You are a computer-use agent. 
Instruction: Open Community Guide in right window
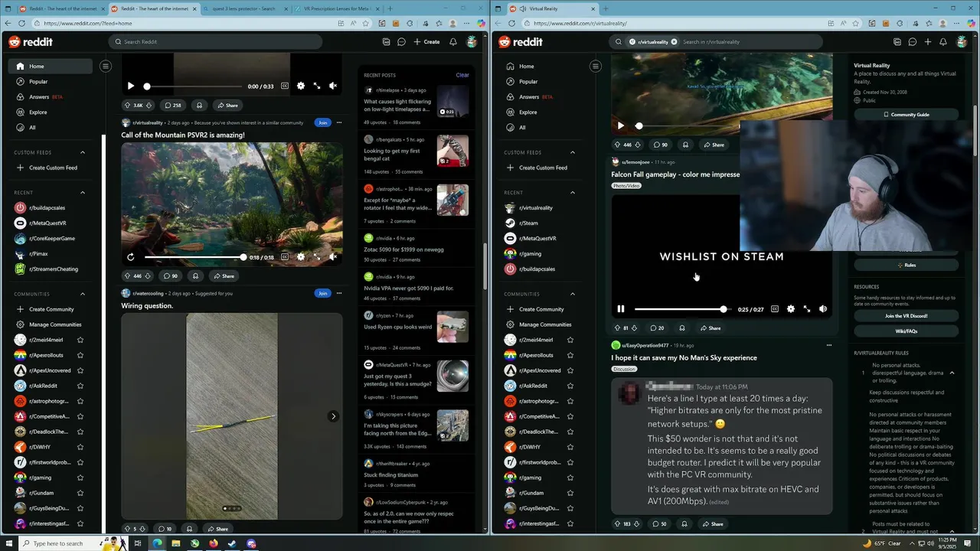[x=906, y=114]
